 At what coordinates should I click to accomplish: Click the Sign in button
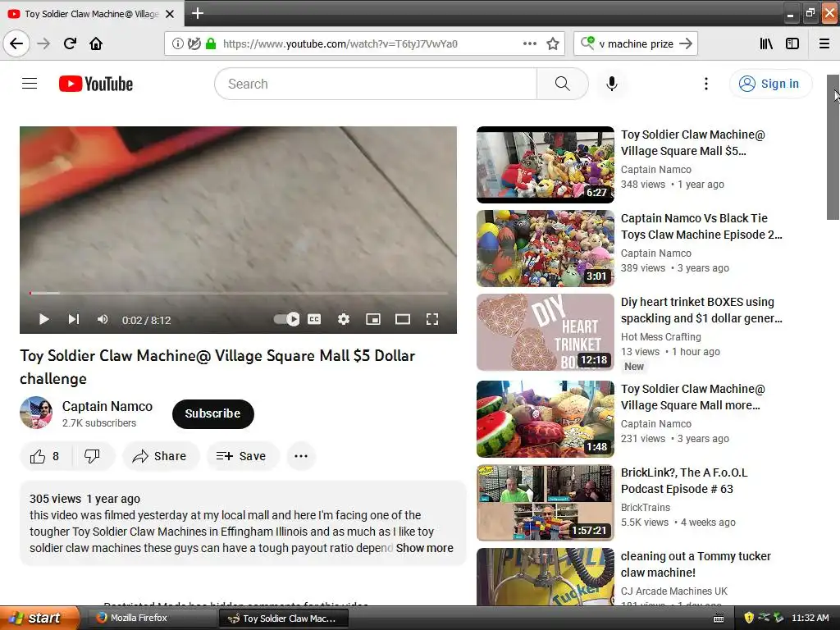769,84
